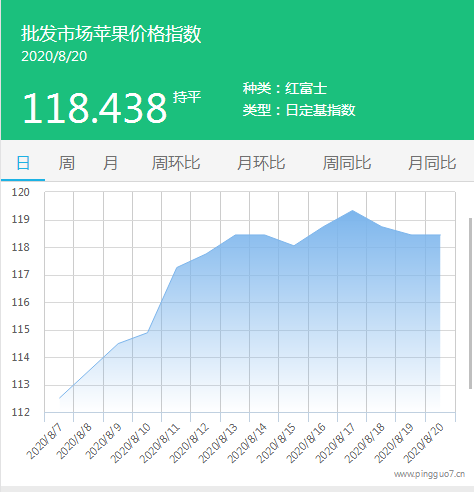Open the 月 monthly tab
474x492 pixels.
pos(110,163)
